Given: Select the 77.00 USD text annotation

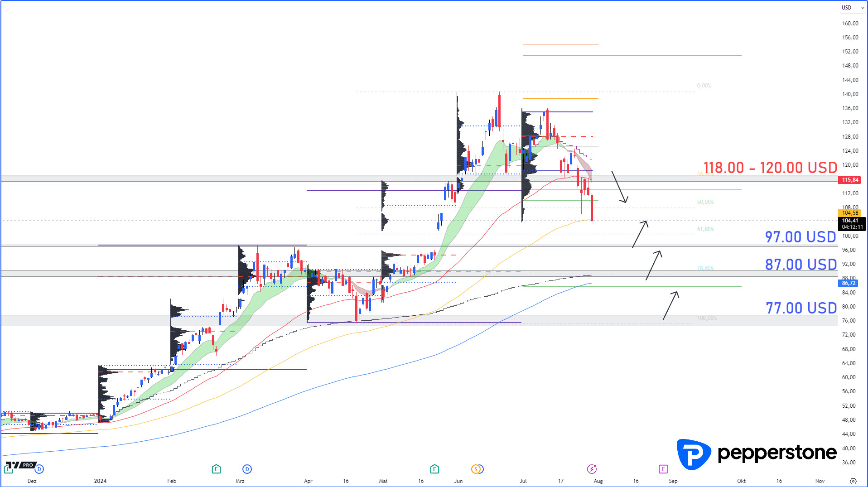Looking at the screenshot, I should pos(801,308).
